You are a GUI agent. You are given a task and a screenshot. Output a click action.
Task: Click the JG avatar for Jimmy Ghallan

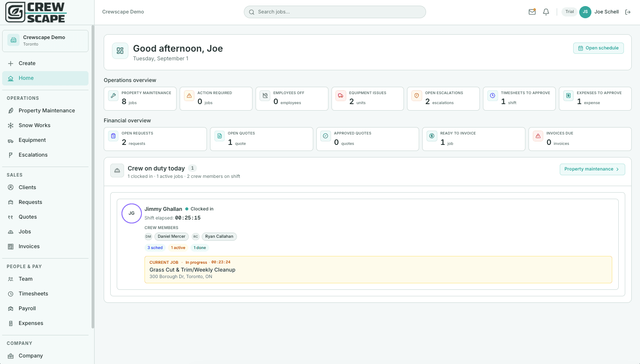click(x=131, y=213)
